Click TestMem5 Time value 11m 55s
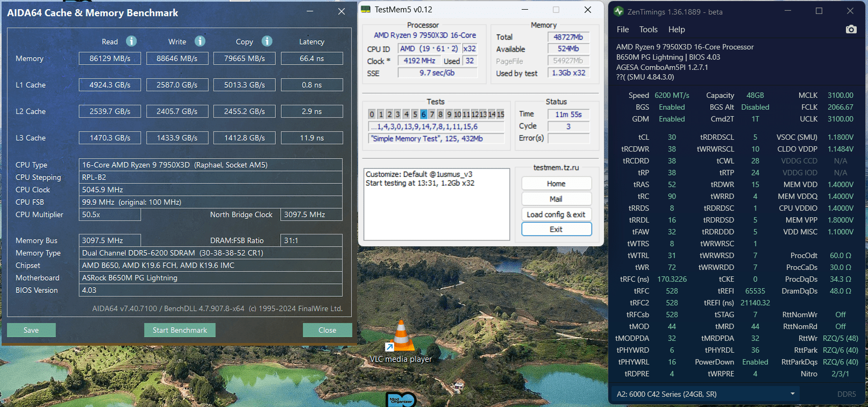 [x=568, y=114]
